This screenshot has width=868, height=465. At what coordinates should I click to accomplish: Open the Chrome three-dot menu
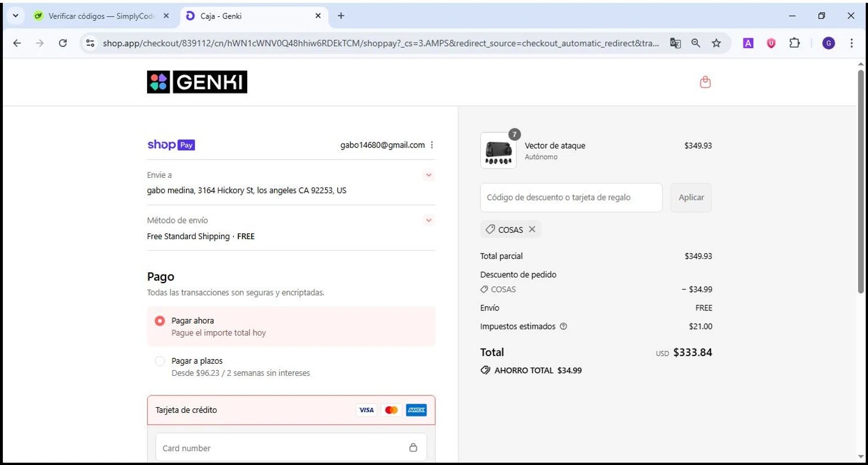pyautogui.click(x=851, y=43)
